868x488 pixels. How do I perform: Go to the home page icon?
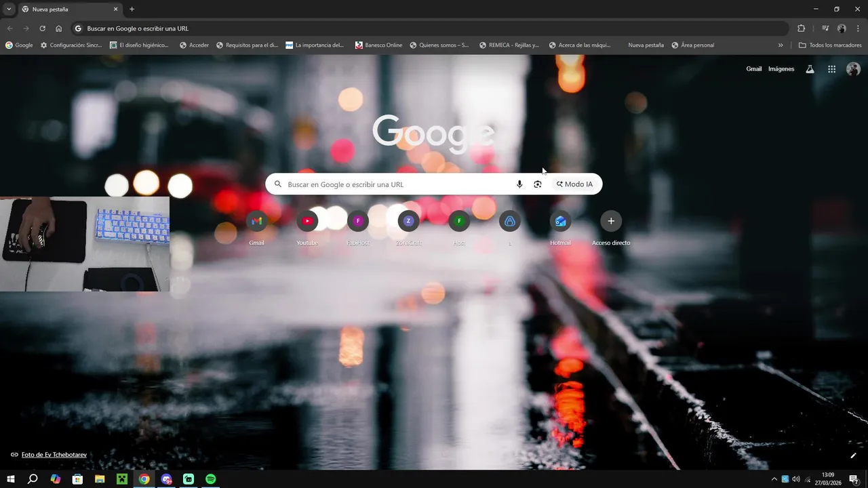point(58,28)
